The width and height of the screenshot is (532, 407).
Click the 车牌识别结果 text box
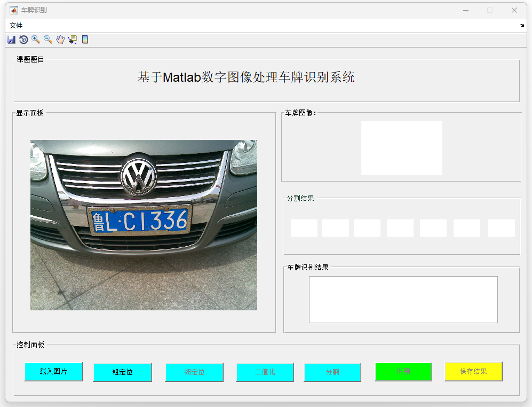[403, 300]
